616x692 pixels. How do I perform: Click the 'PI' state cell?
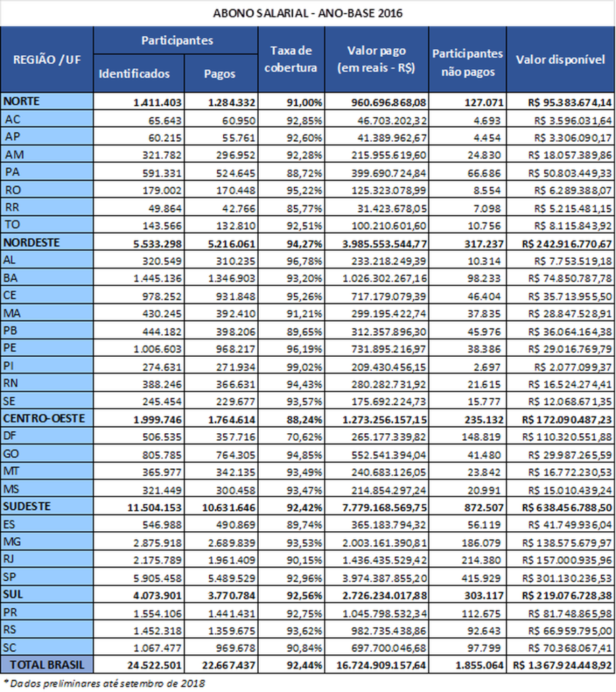coord(47,366)
